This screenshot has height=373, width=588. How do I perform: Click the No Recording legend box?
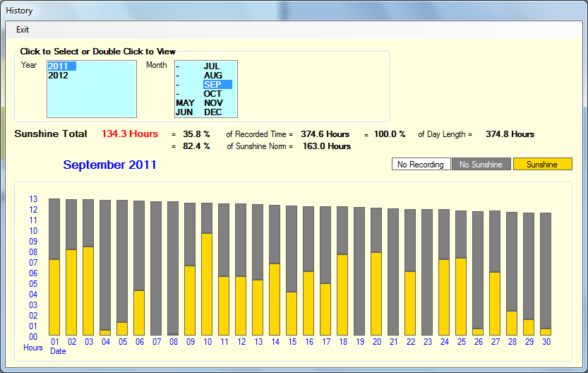(421, 165)
